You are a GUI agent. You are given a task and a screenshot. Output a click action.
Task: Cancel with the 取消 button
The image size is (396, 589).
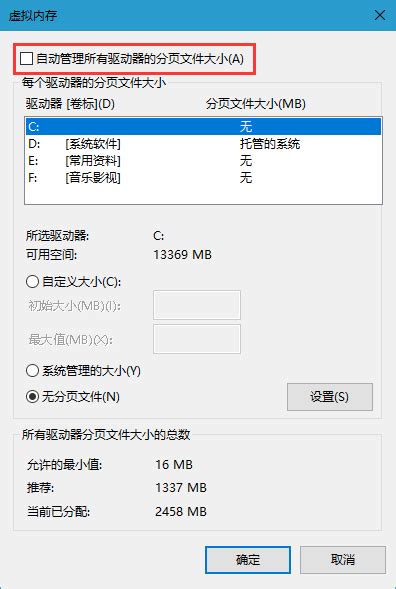[x=343, y=560]
